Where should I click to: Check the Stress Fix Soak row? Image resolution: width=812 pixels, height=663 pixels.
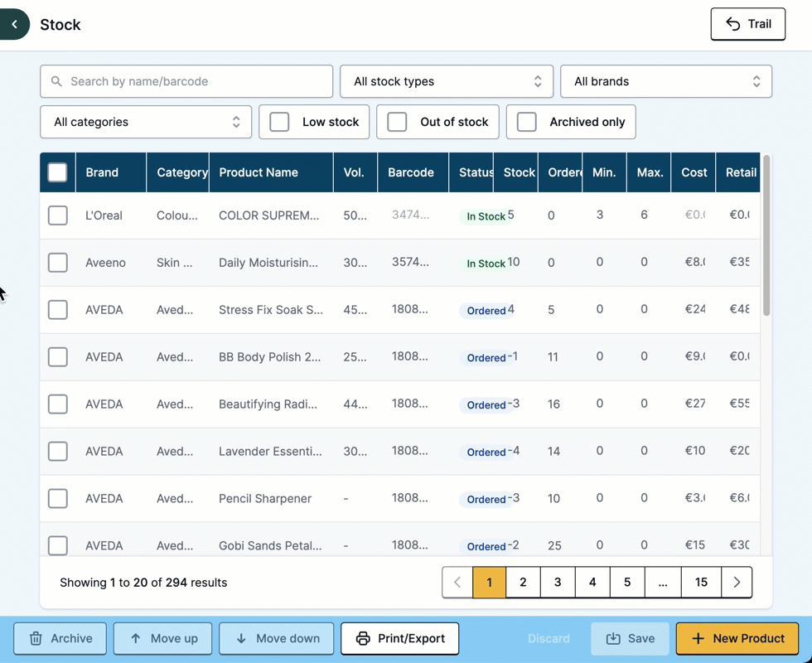[57, 310]
